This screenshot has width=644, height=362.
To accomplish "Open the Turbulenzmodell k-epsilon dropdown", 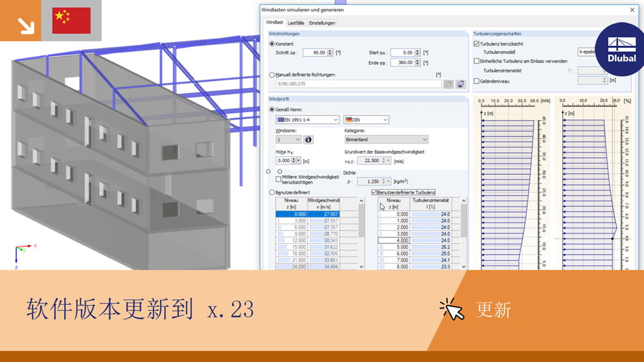I will 587,52.
